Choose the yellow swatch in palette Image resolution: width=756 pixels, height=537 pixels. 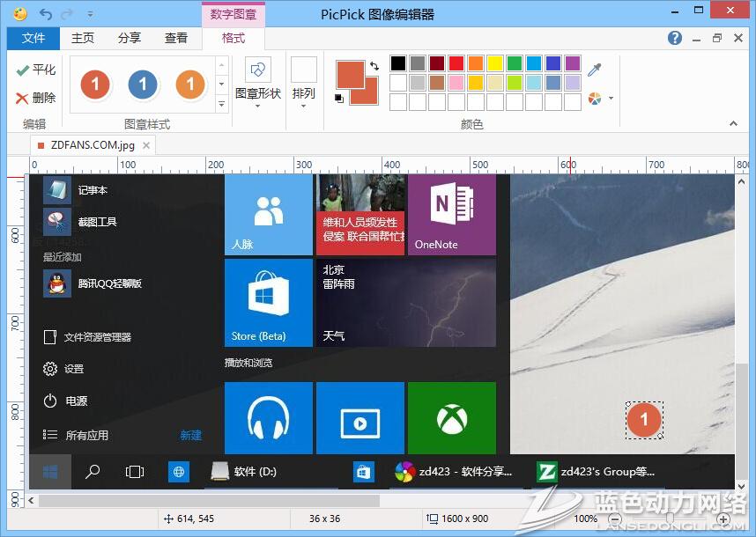pyautogui.click(x=495, y=63)
